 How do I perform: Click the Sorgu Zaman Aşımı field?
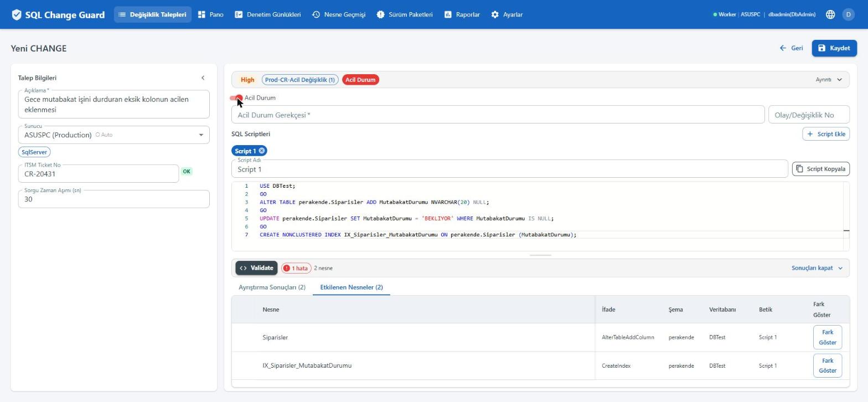113,199
